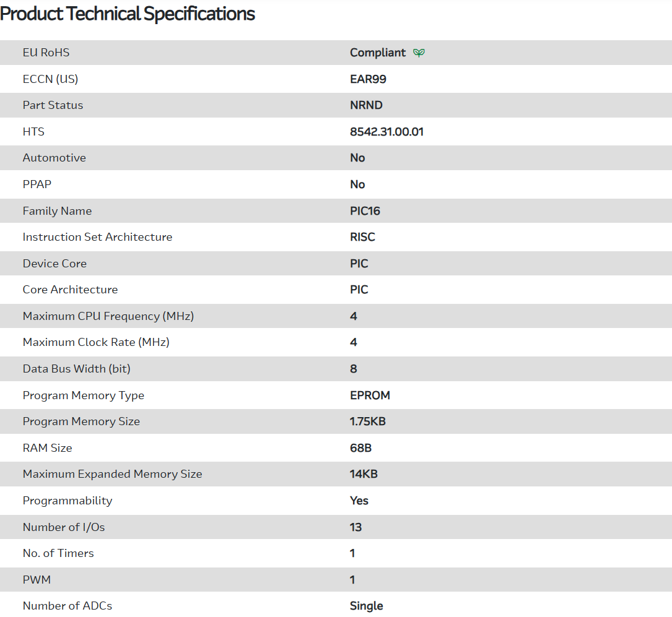Click the Programmability Yes value
The width and height of the screenshot is (672, 617).
[x=359, y=501]
